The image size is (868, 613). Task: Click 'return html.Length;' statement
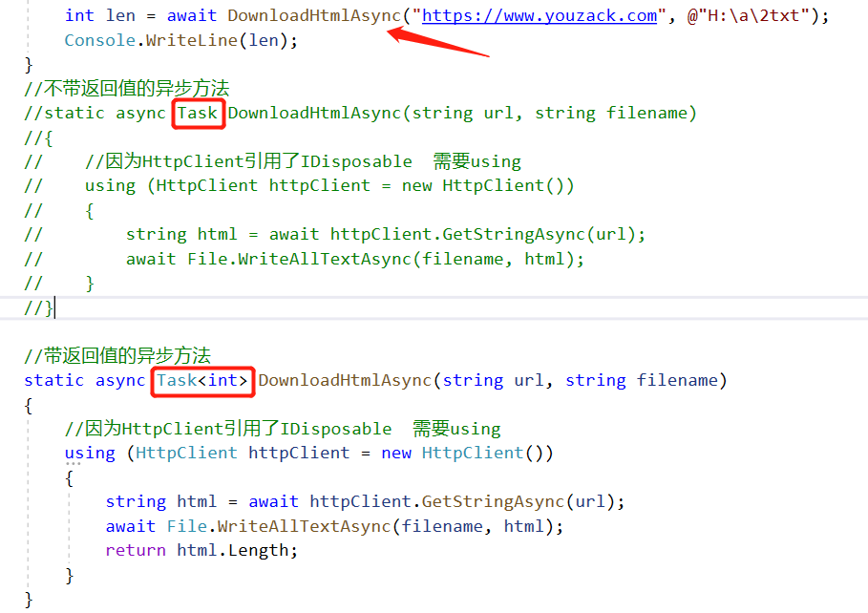coord(201,550)
